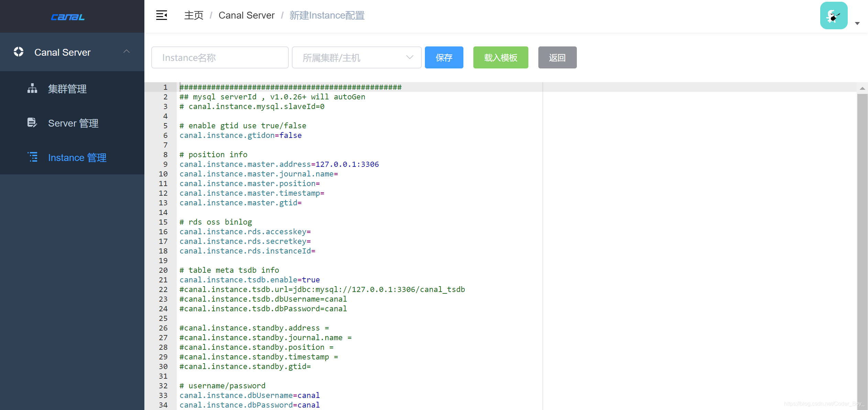The width and height of the screenshot is (868, 410).
Task: Click the 'canal.instance.rds.secretkey=' line
Action: (x=245, y=241)
